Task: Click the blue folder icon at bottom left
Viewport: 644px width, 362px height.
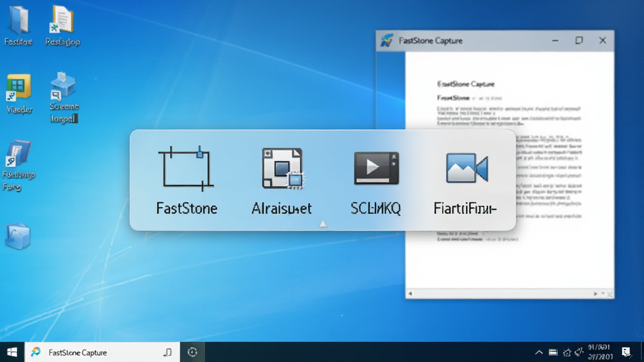Action: tap(18, 236)
